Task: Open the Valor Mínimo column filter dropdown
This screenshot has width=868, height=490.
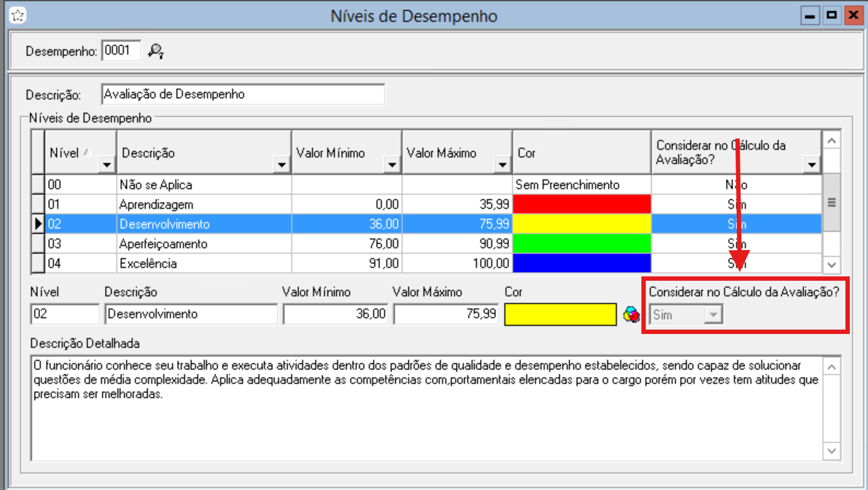Action: [393, 166]
